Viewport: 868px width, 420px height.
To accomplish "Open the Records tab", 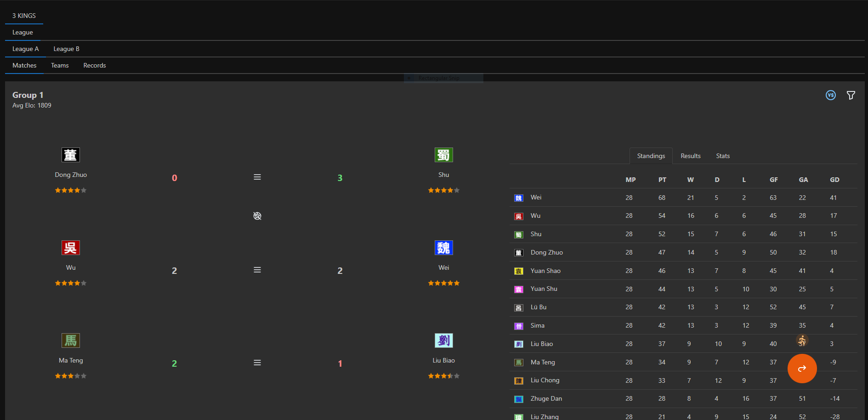I will pos(95,65).
